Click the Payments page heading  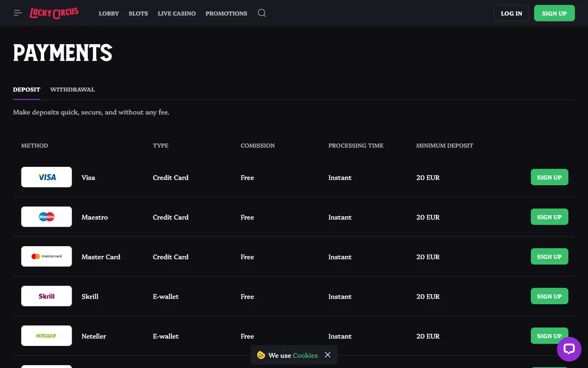click(x=63, y=53)
